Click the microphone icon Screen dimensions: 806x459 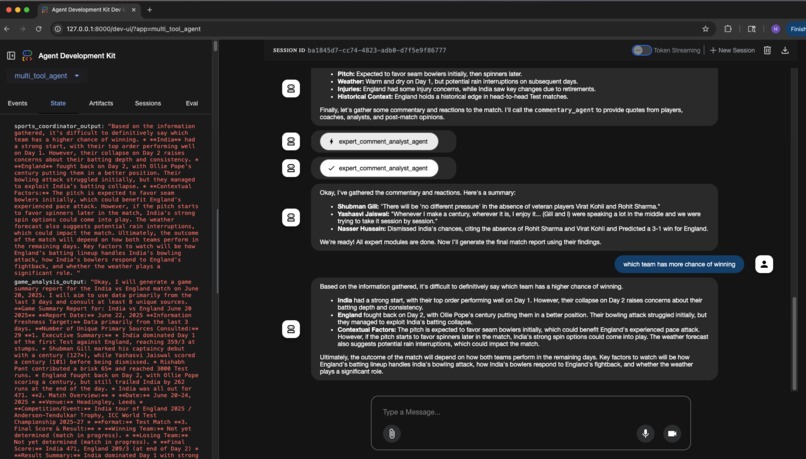(x=645, y=433)
